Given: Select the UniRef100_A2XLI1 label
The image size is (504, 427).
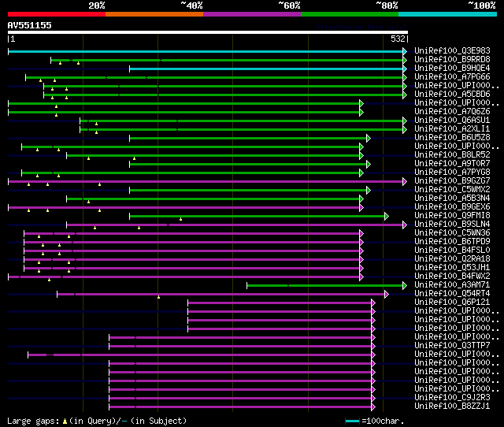Looking at the screenshot, I should click(x=452, y=129).
